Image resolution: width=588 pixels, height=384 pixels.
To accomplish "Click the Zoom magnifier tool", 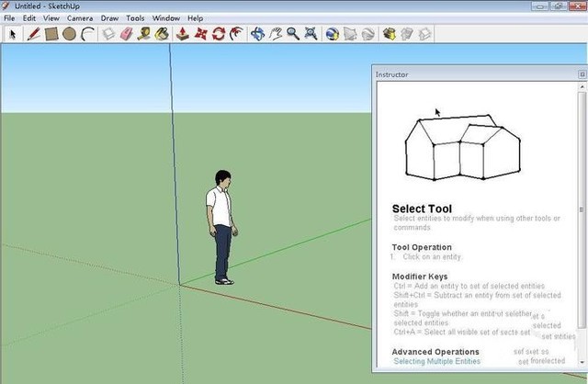I will coord(293,34).
